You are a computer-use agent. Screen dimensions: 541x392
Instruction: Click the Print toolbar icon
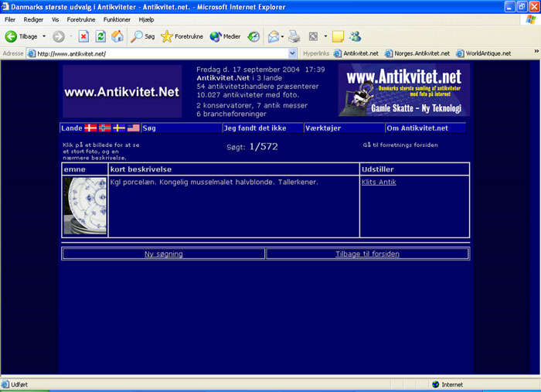(294, 36)
